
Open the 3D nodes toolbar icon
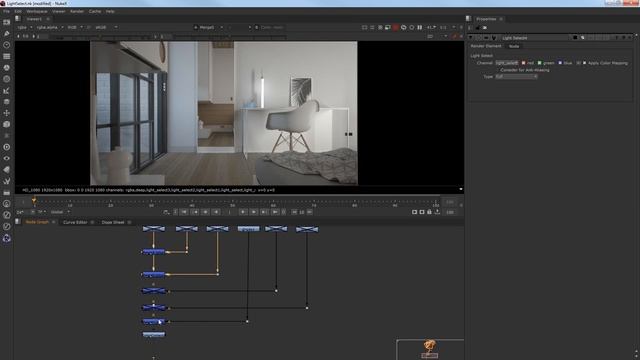pyautogui.click(x=7, y=124)
